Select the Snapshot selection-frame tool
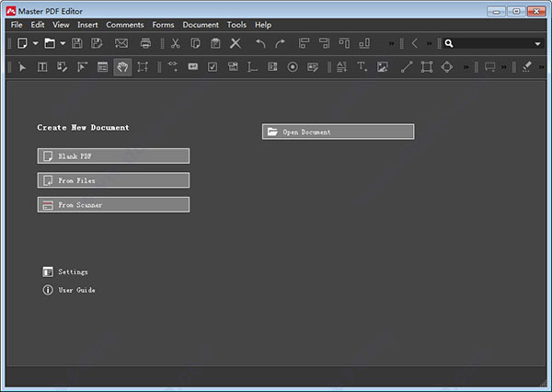Screen dimensions: 552x392 coord(143,67)
